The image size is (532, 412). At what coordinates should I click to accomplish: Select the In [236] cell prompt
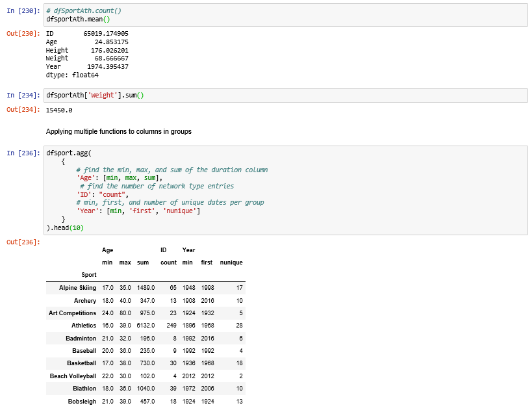(x=23, y=153)
